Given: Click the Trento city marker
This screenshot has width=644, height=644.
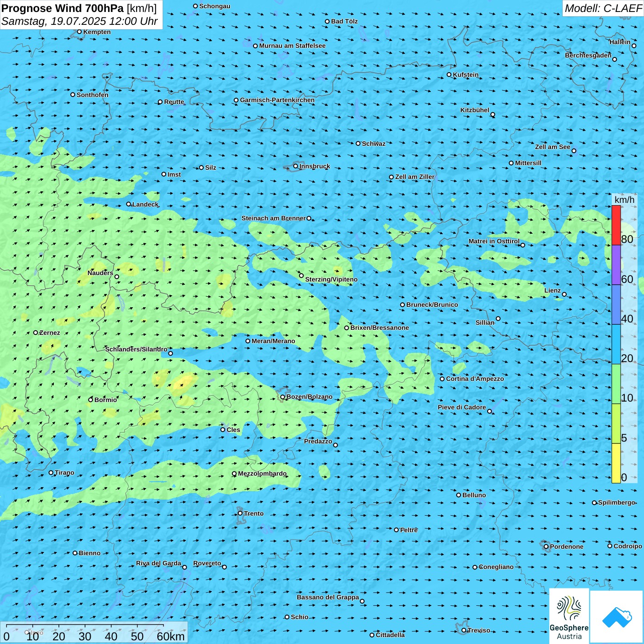Looking at the screenshot, I should [x=240, y=513].
